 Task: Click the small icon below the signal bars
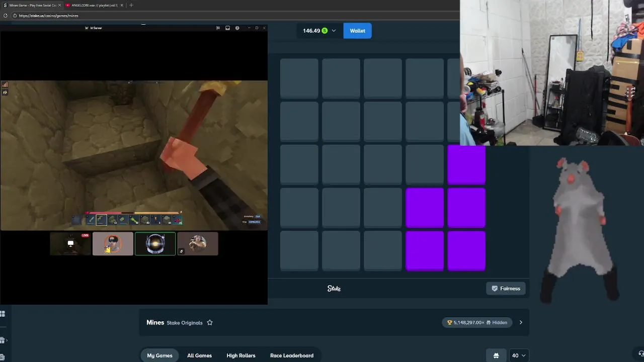[x=5, y=93]
